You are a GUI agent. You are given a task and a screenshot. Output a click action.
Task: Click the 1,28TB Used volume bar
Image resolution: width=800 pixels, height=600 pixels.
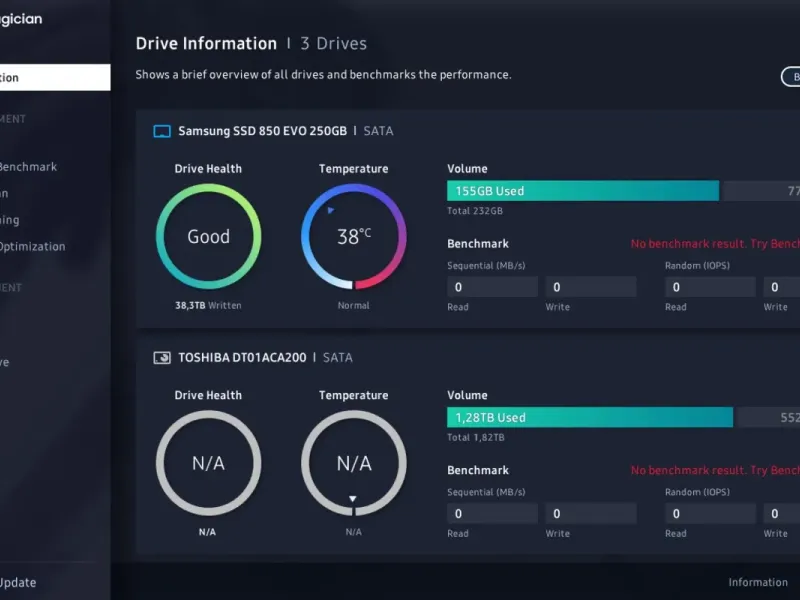(x=590, y=417)
